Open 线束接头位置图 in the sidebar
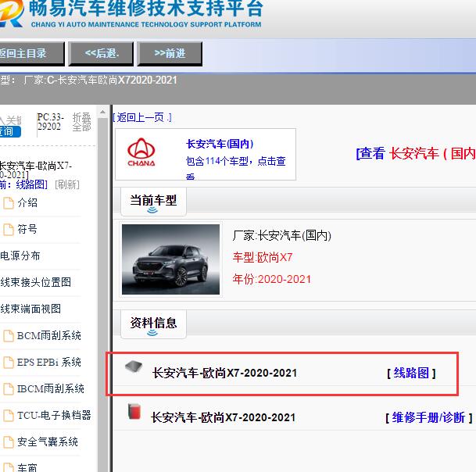Image resolution: width=476 pixels, height=472 pixels. [x=35, y=282]
